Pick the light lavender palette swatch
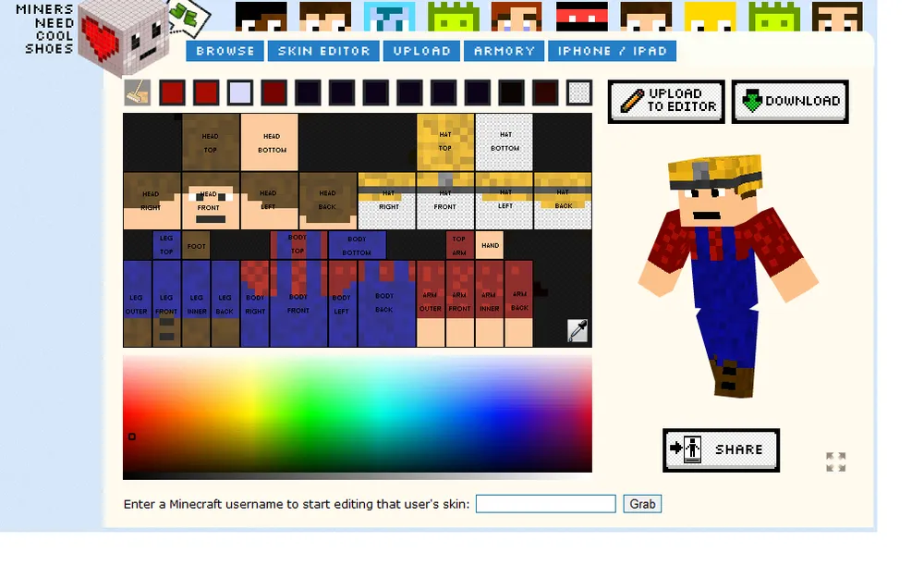This screenshot has width=924, height=578. [240, 92]
